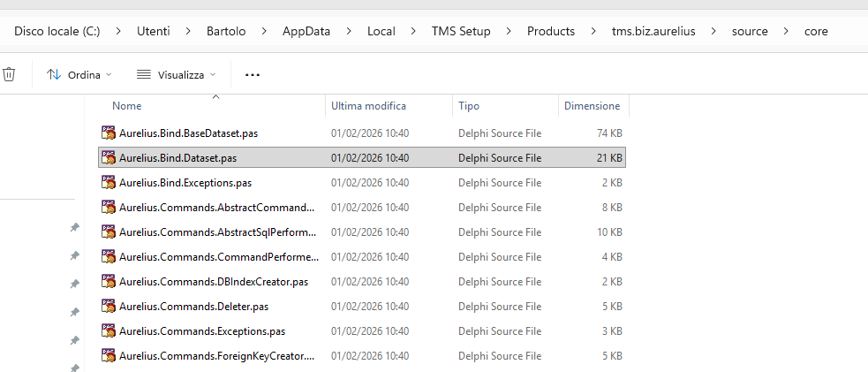Viewport: 868px width, 372px height.
Task: Click the Aurelius.Bind.Exceptions.pas file icon
Action: click(109, 183)
